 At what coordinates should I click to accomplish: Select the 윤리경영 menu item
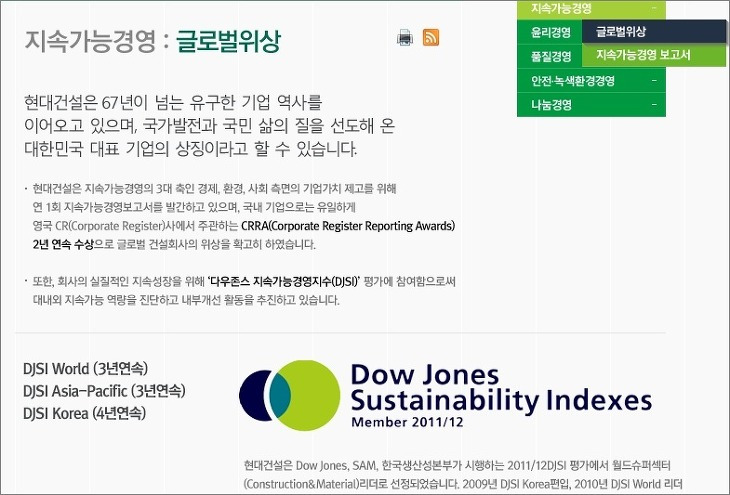point(551,32)
